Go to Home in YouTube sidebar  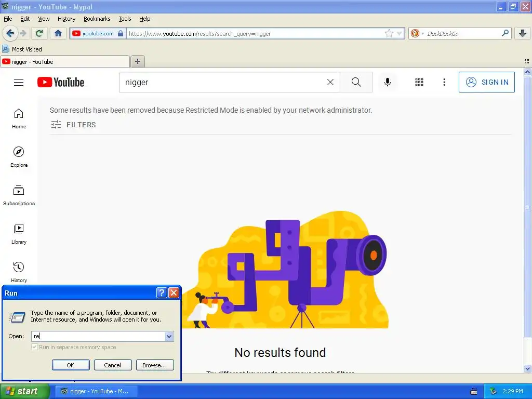[x=19, y=119]
